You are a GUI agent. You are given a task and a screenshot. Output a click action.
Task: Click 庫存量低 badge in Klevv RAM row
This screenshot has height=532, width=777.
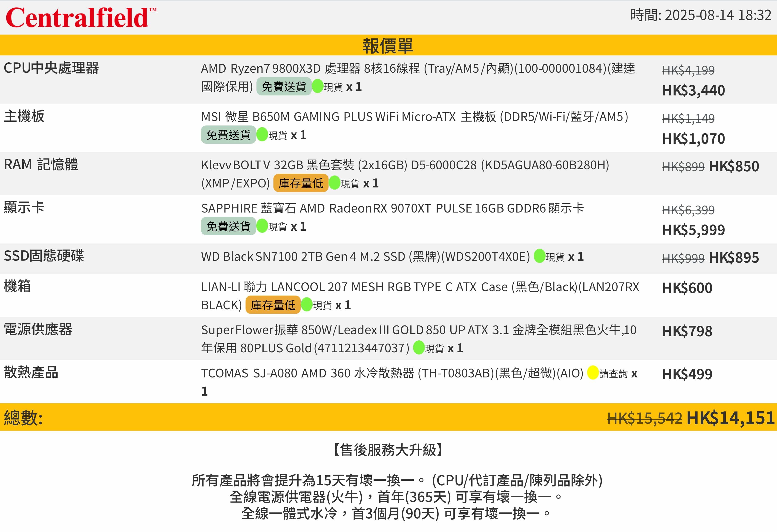(301, 183)
